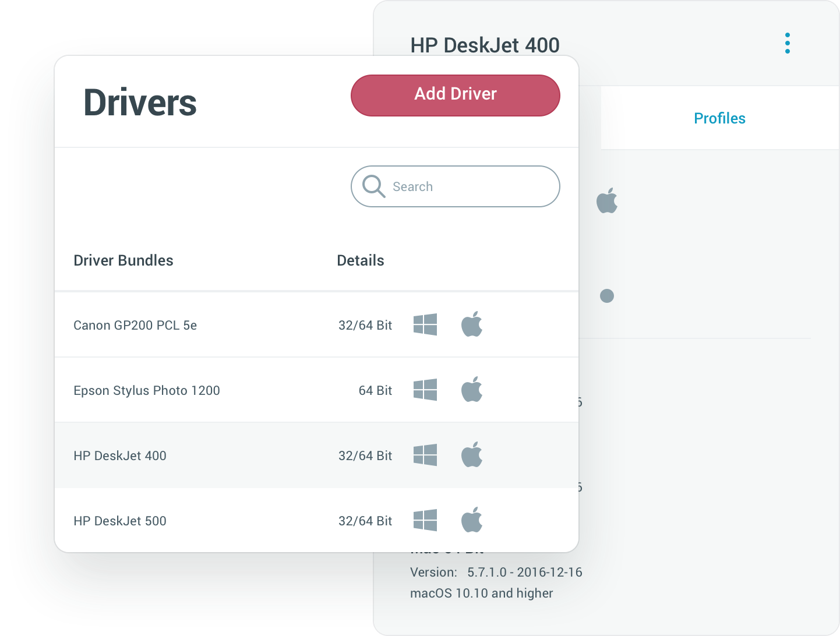
Task: Click 32/64 Bit in the Canon row
Action: click(365, 325)
